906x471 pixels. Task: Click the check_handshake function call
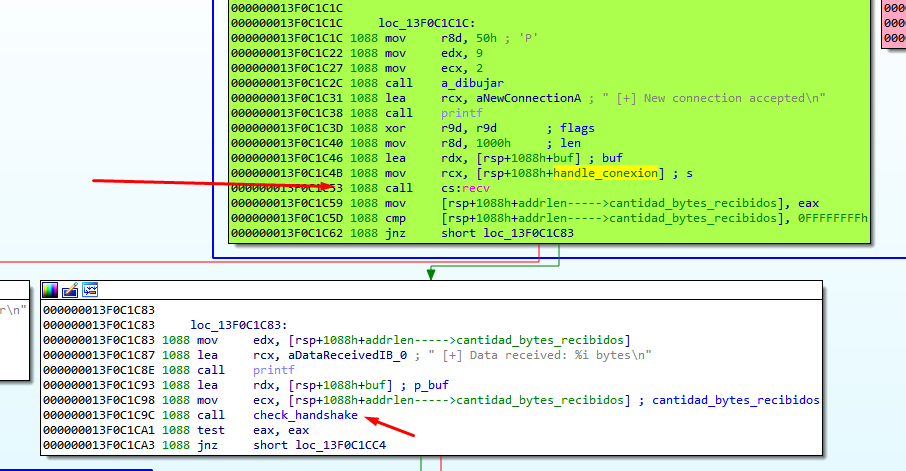(x=305, y=415)
